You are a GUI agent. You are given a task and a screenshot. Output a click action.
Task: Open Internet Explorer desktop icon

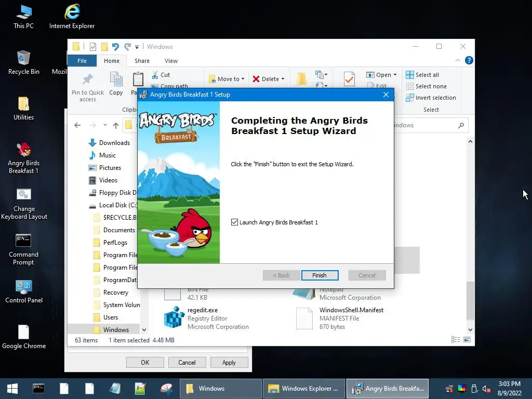[x=72, y=17]
